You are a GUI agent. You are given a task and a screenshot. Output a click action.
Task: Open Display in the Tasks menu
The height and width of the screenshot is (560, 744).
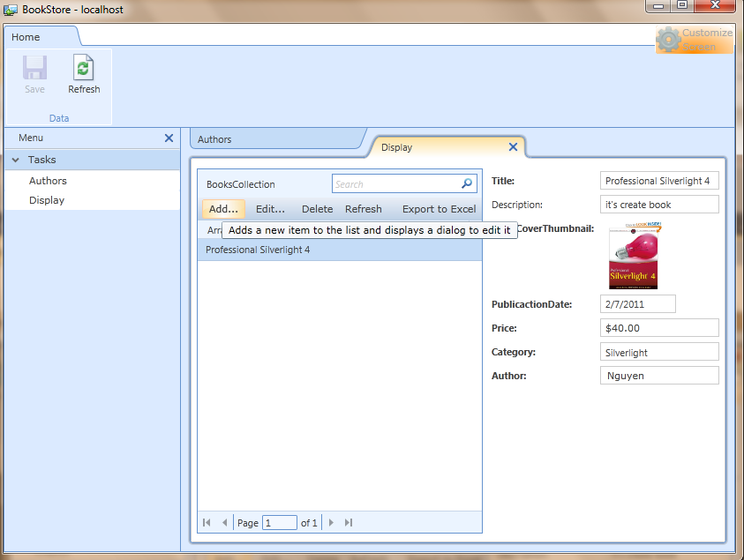point(47,200)
